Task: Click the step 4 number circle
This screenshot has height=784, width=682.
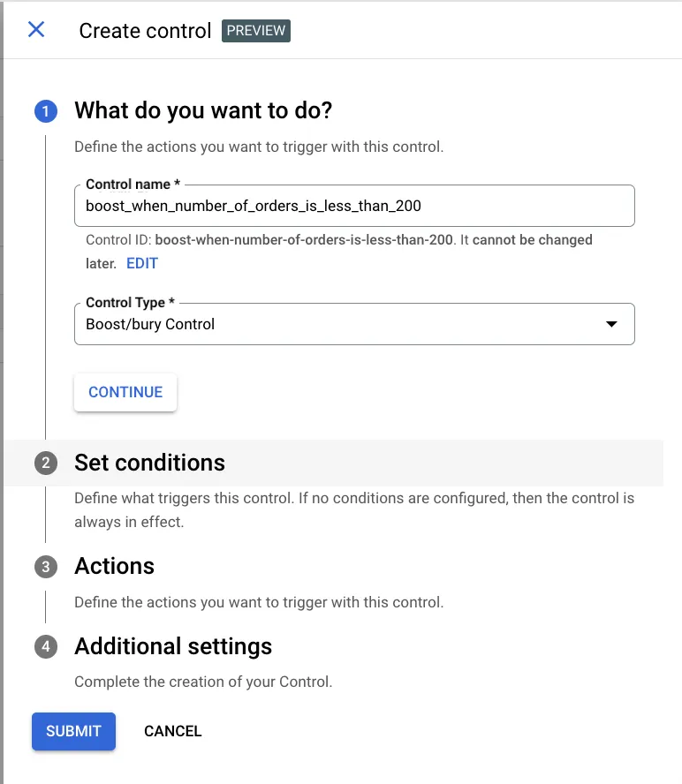Action: click(x=46, y=646)
